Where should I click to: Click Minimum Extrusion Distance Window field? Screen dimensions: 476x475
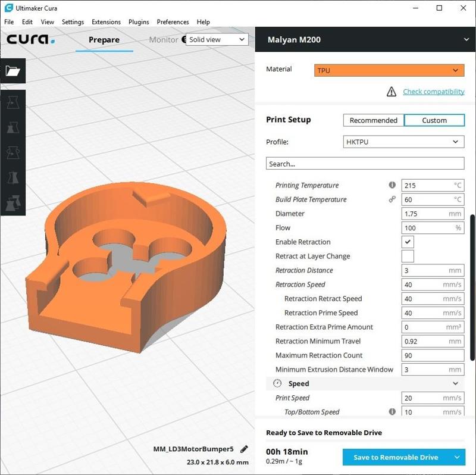click(x=433, y=370)
